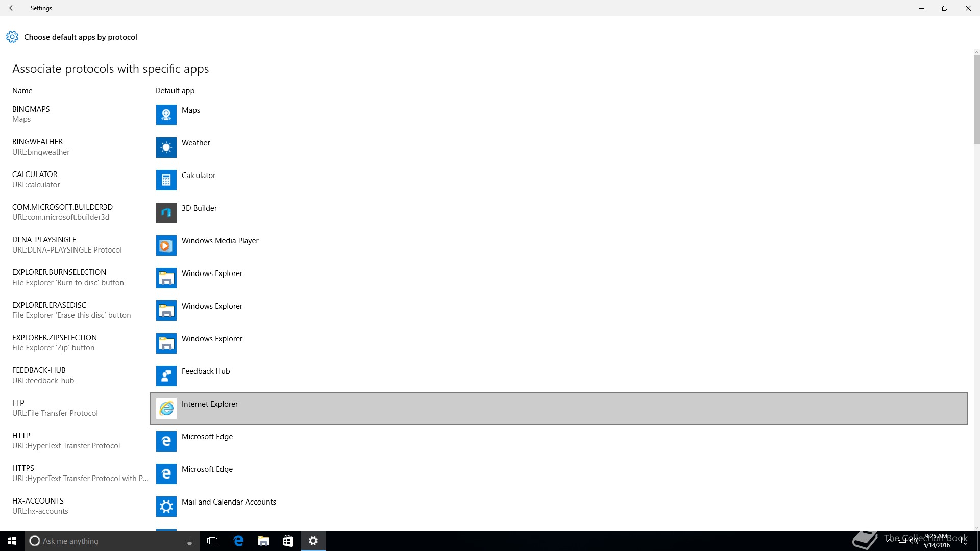Click 'URL:HyperText Transfer Protocol' description
The width and height of the screenshot is (980, 551).
tap(66, 446)
